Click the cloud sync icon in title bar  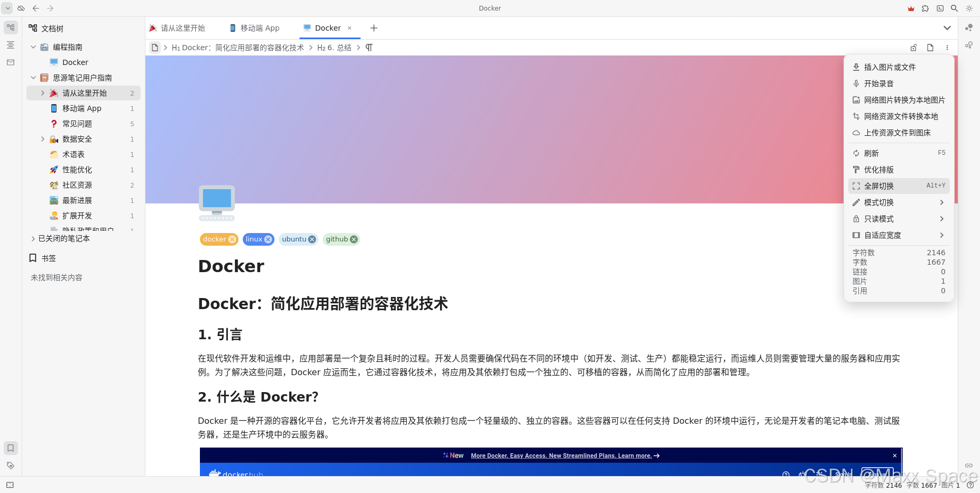click(21, 8)
